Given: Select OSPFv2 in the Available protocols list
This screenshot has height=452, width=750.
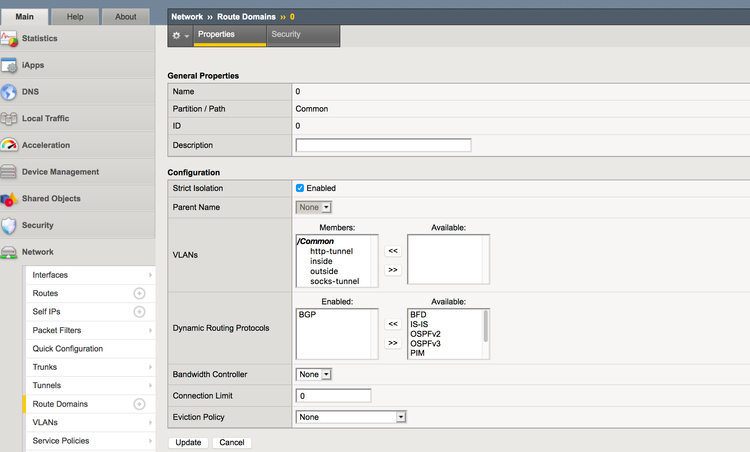Looking at the screenshot, I should point(425,333).
